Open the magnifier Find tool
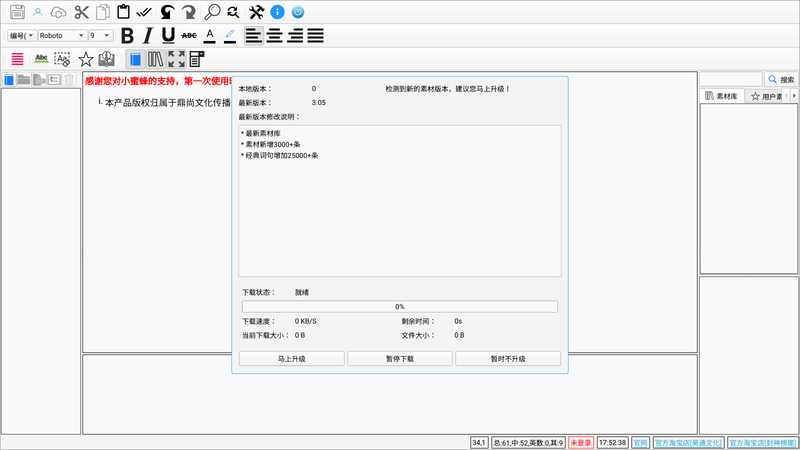The height and width of the screenshot is (450, 800). coord(212,12)
